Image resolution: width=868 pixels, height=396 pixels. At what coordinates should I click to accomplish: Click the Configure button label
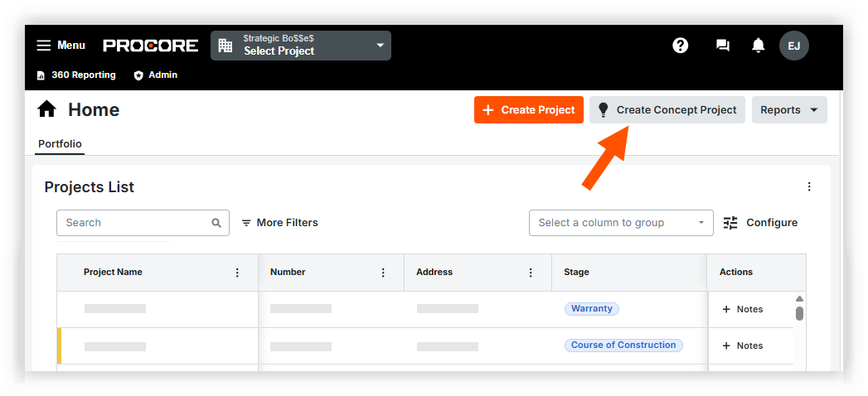772,223
